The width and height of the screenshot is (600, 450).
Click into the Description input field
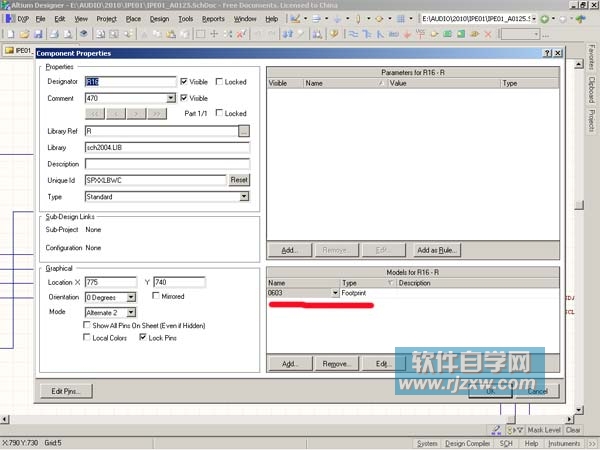click(167, 164)
